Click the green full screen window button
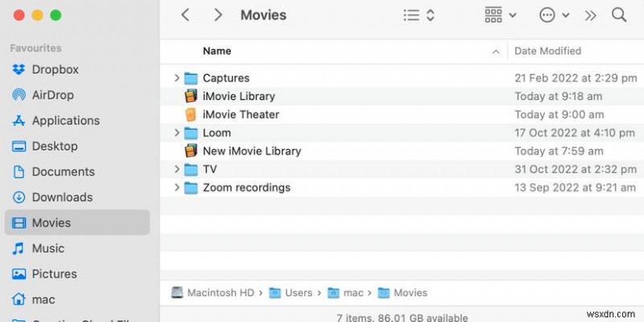Screen dimensions: 644x322 click(56, 15)
